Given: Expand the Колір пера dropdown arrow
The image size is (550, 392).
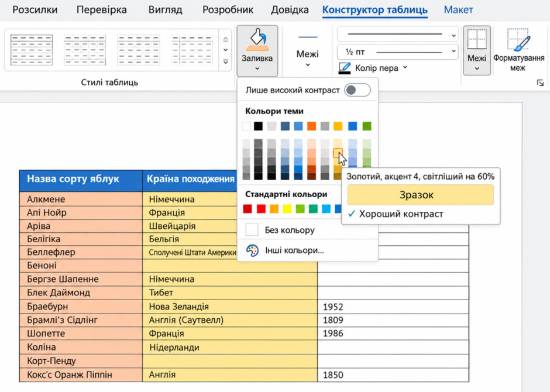Looking at the screenshot, I should [405, 67].
